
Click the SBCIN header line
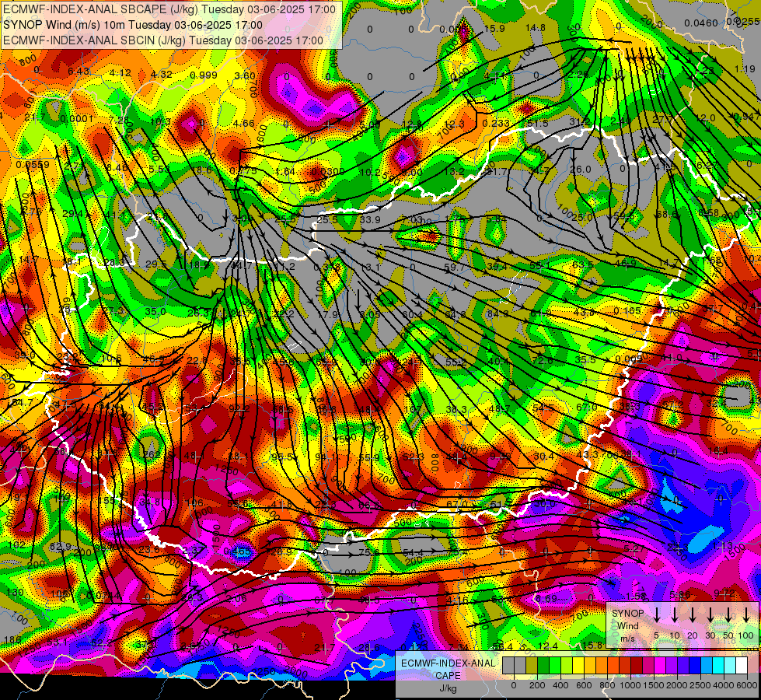[x=163, y=40]
